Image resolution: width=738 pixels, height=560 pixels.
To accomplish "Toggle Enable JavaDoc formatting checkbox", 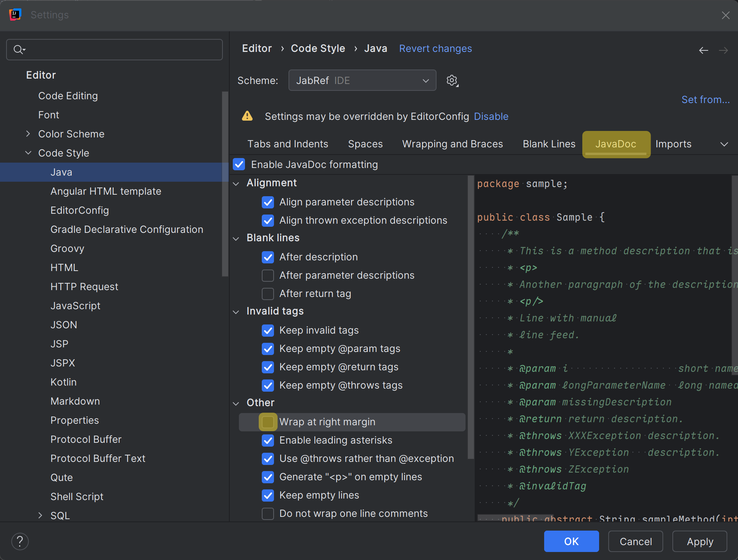I will click(x=239, y=165).
